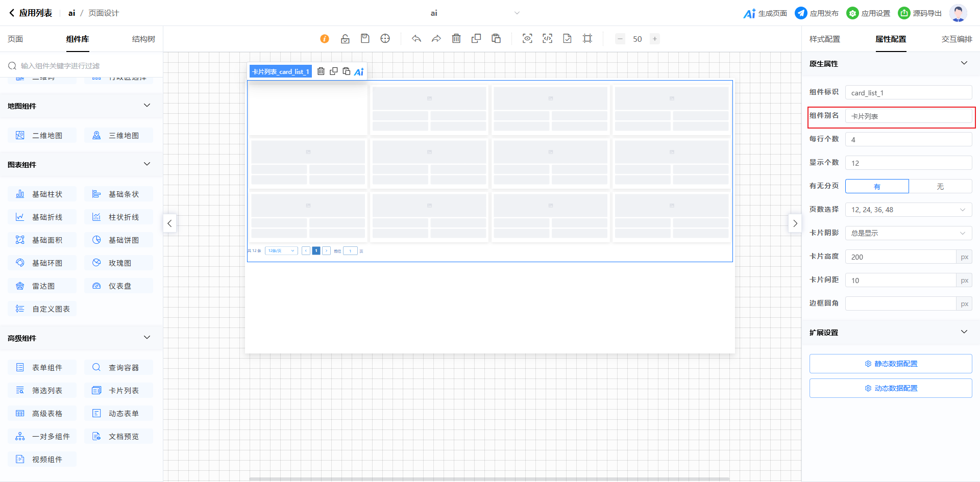Open the code view icon in the toolbar
Viewport: 980px width, 482px height.
(x=547, y=39)
